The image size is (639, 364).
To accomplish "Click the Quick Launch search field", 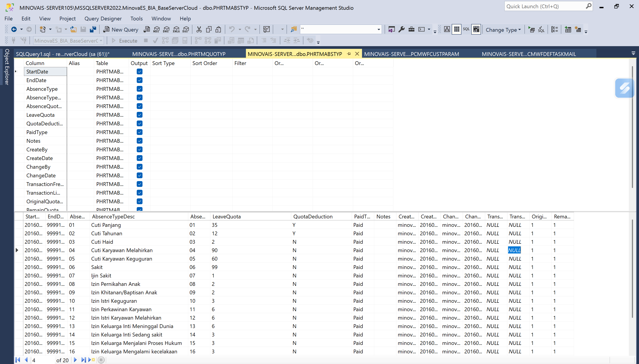I will tap(545, 6).
